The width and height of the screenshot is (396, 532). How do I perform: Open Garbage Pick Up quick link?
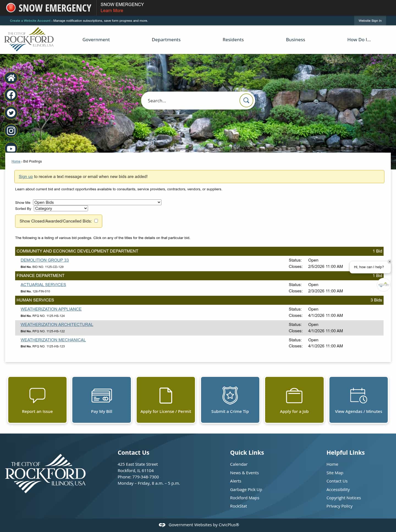pyautogui.click(x=246, y=490)
